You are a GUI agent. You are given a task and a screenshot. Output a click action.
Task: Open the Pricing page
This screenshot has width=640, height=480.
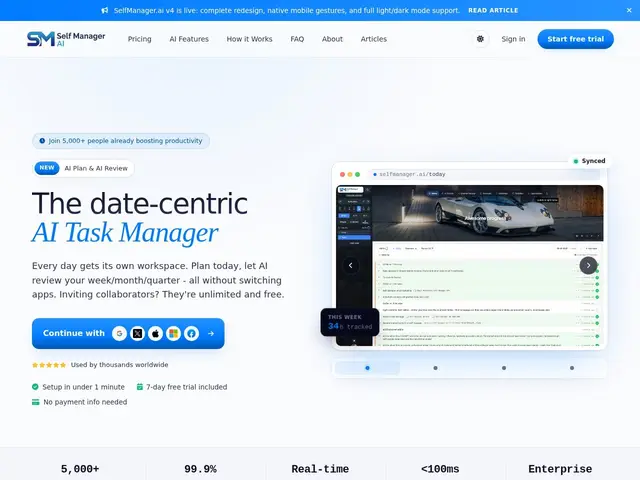click(x=140, y=39)
